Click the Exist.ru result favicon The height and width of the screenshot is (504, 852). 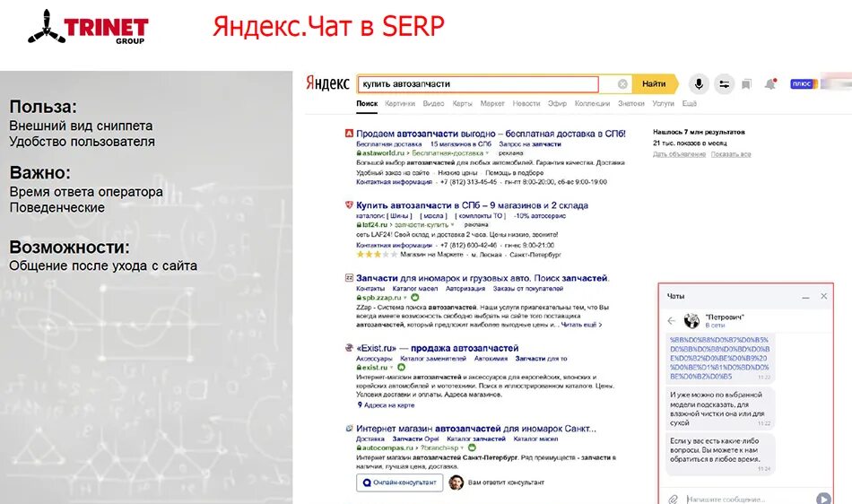(x=349, y=348)
